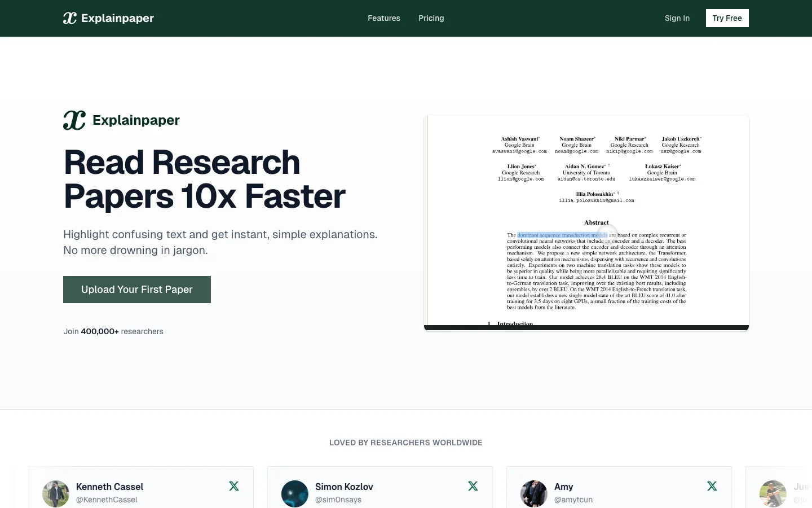
Task: Click the research paper demo preview
Action: [x=586, y=222]
